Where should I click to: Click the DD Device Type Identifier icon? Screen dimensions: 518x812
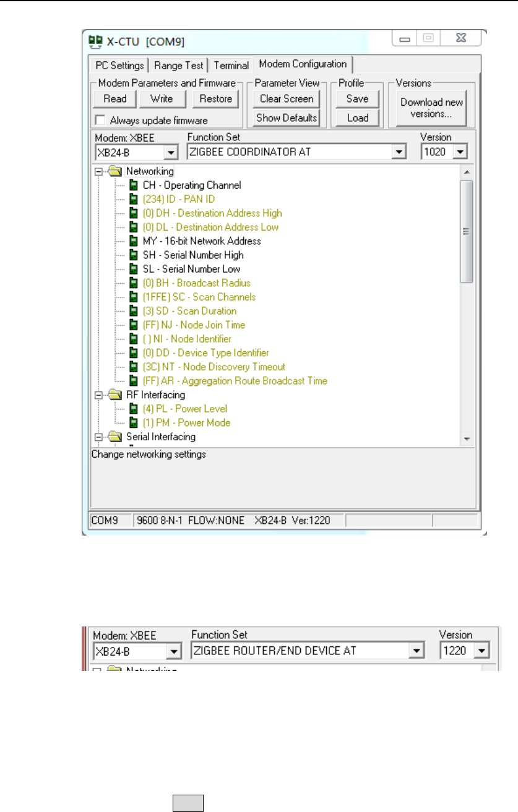(133, 353)
